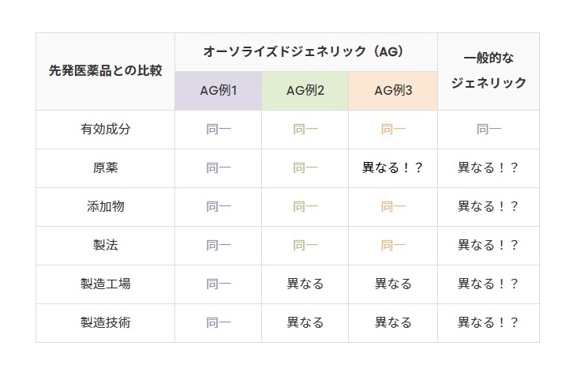Select AG例2 cell in the 製造工場 row
588x380 pixels.
click(x=305, y=284)
